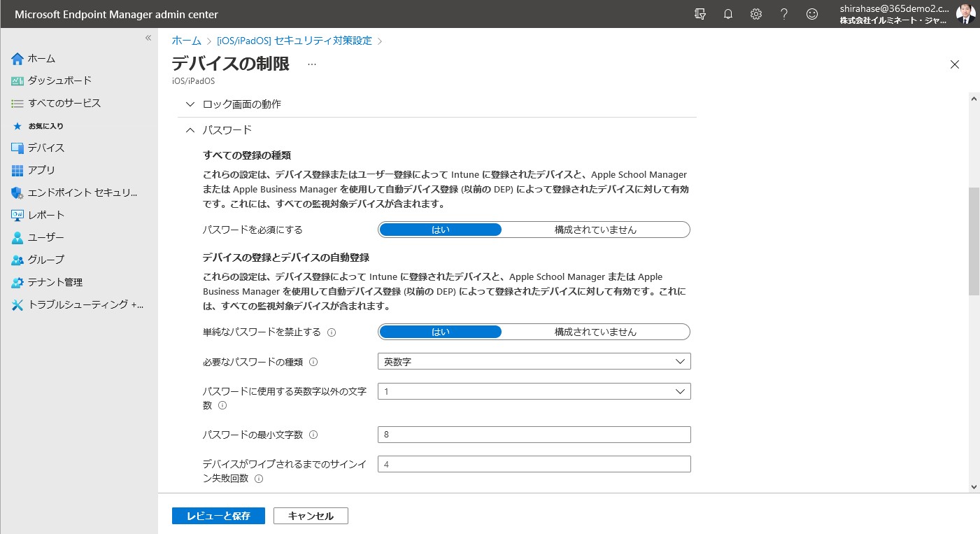The height and width of the screenshot is (534, 980).
Task: Click the ユーザー person icon
Action: tap(17, 238)
